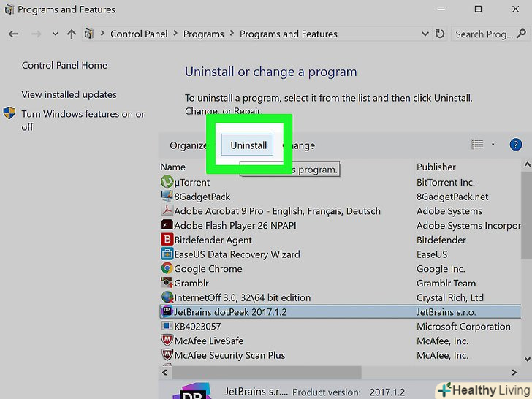Screen dimensions: 532x399
Task: Select the 8GadgetPack icon
Action: click(x=167, y=196)
